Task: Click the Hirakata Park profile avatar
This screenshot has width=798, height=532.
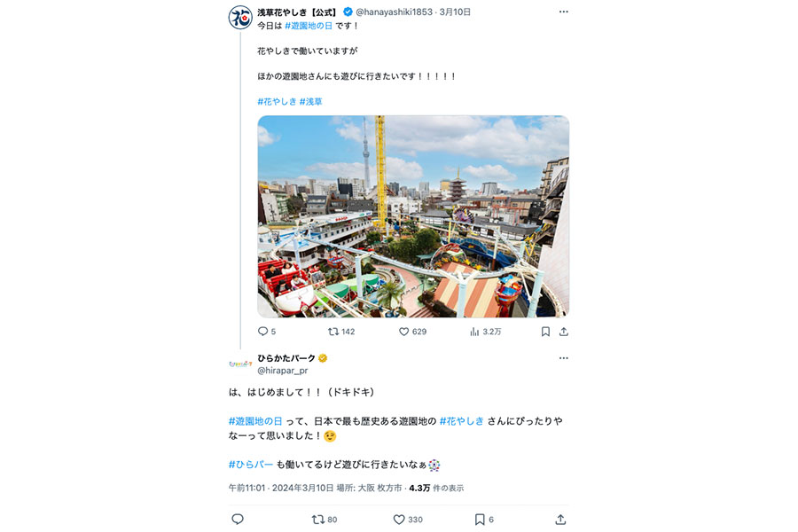Action: tap(240, 364)
